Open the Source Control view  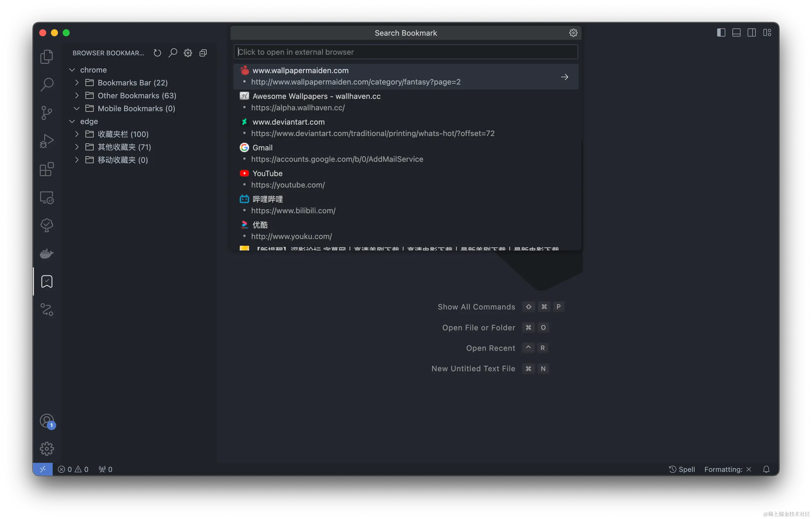47,113
